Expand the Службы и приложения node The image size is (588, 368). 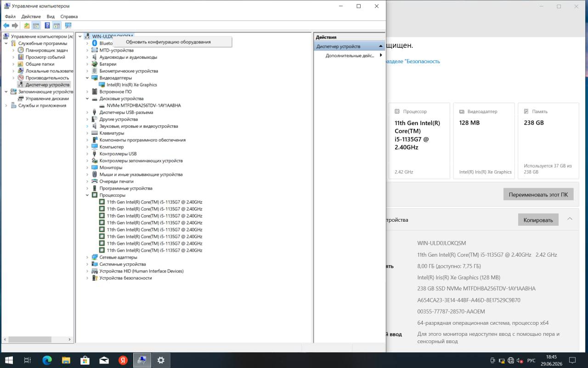point(6,105)
